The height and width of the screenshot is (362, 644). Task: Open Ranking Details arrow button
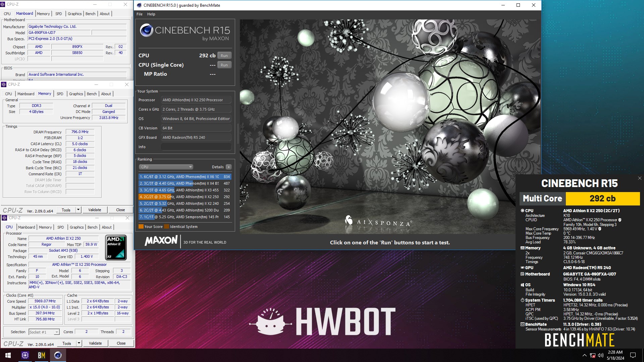pyautogui.click(x=229, y=167)
